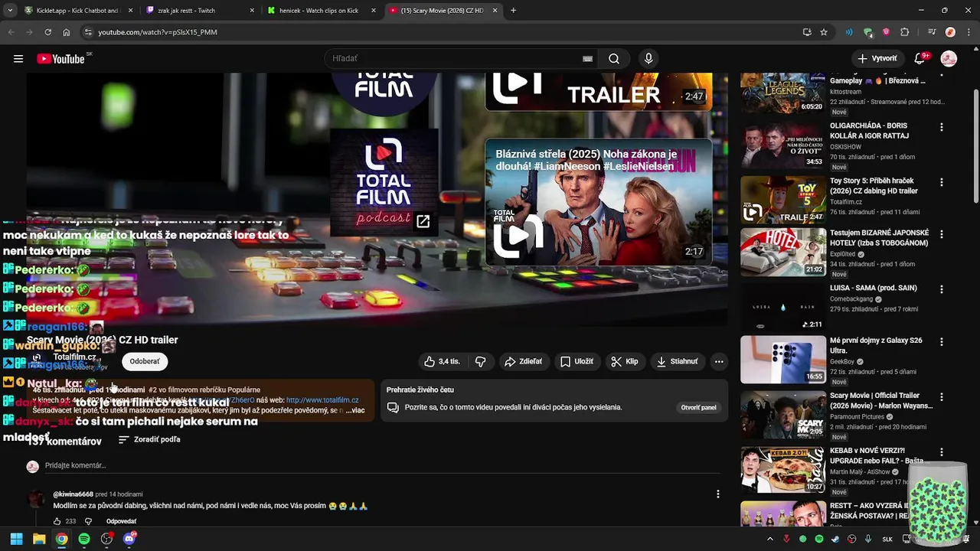Open the Total Film podcast end card

(x=384, y=182)
